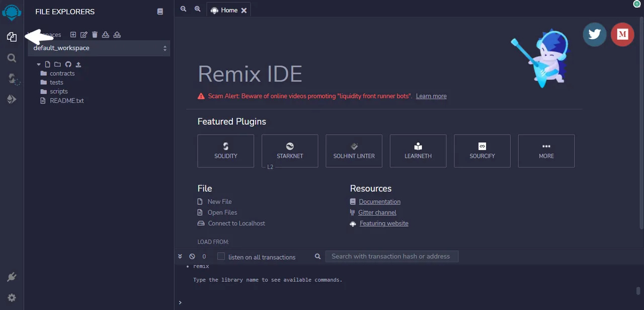Image resolution: width=644 pixels, height=310 pixels.
Task: Click Open Files link
Action: pos(222,212)
